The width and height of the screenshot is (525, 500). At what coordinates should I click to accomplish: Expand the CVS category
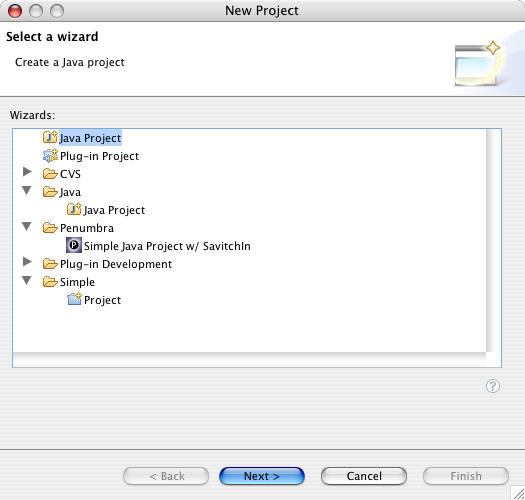click(27, 172)
